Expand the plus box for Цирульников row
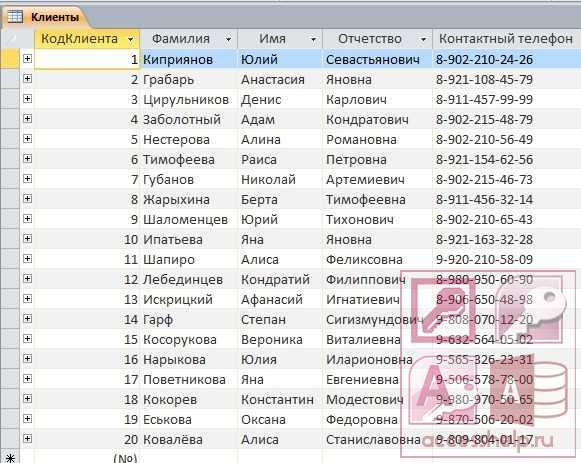Viewport: 581px width, 463px height. pyautogui.click(x=27, y=99)
